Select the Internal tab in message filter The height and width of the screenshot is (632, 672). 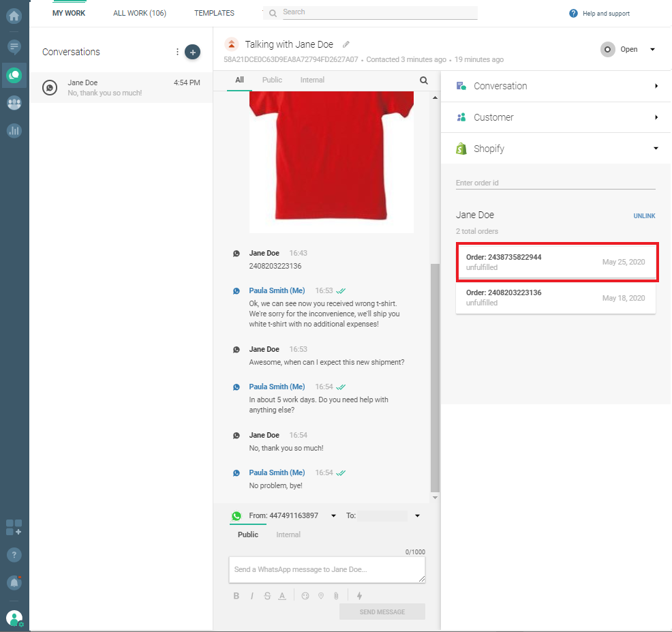coord(312,80)
